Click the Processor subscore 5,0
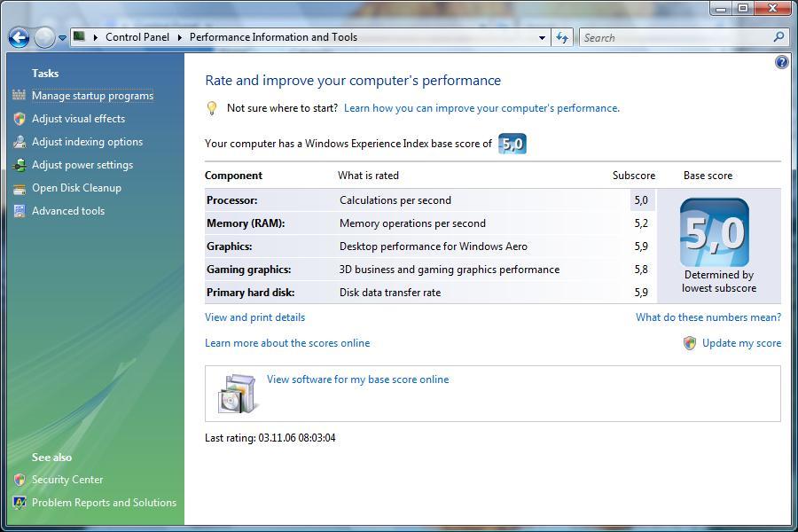This screenshot has width=798, height=532. [x=641, y=200]
